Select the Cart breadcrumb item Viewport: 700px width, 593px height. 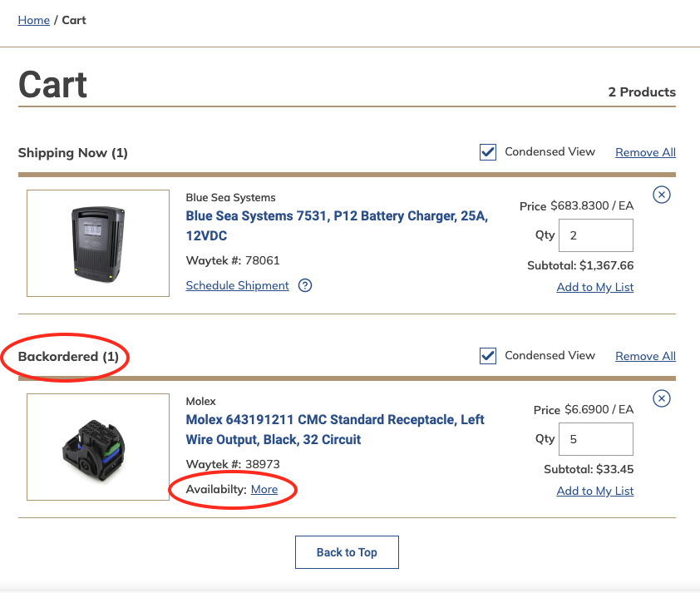pos(74,20)
